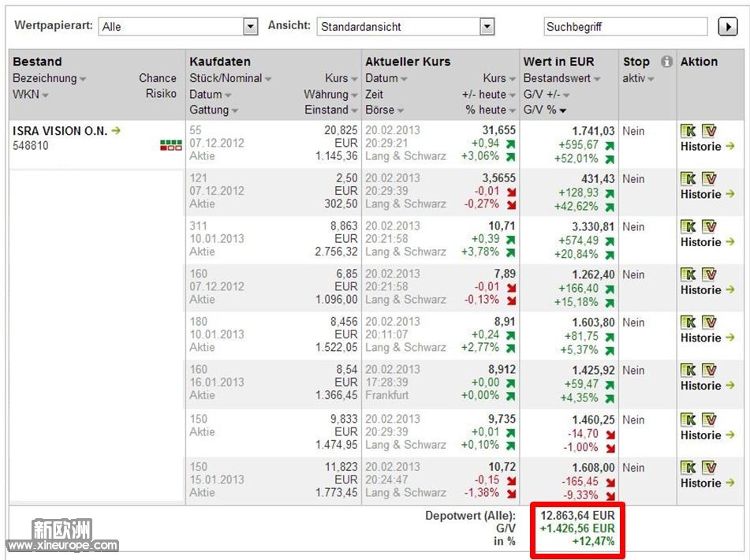This screenshot has width=750, height=560.
Task: Sort by G/V % column
Action: point(545,110)
